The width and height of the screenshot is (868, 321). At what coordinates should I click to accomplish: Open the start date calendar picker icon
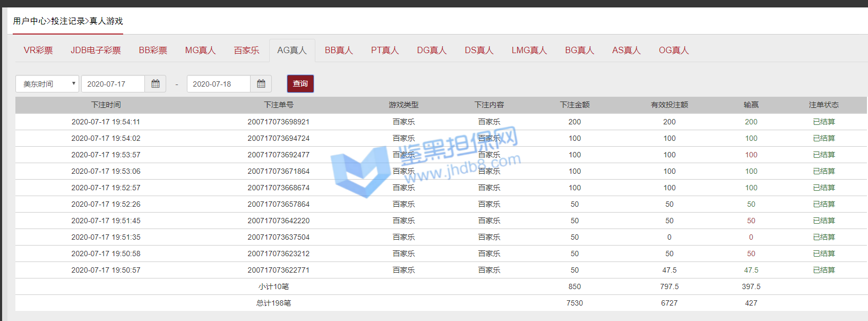[x=156, y=84]
